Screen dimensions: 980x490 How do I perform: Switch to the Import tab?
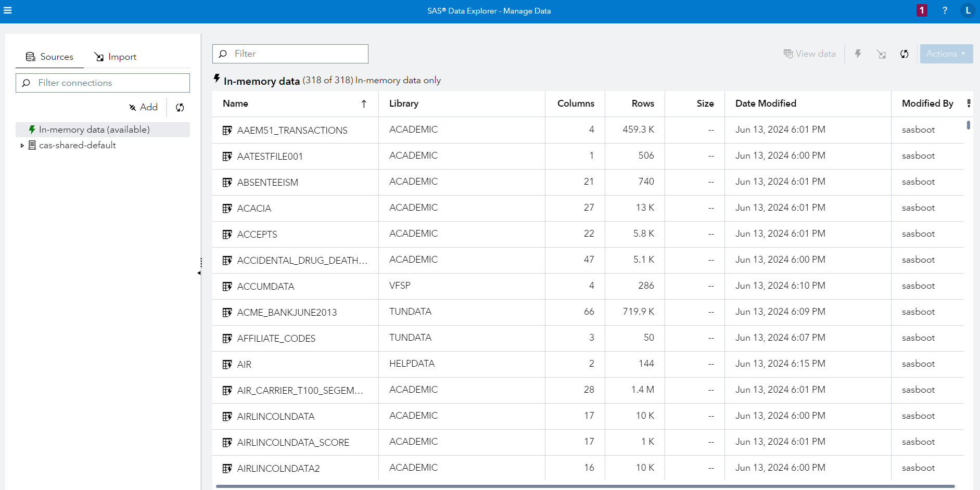pos(116,57)
